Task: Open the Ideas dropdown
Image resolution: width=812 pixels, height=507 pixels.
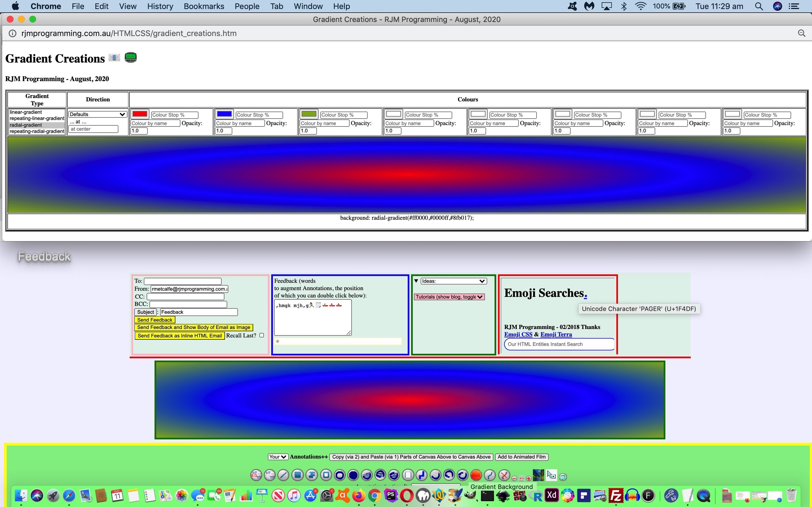Action: point(453,281)
